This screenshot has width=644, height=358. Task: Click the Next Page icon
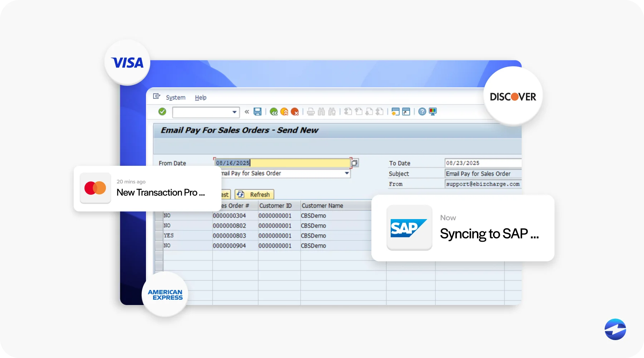pyautogui.click(x=369, y=112)
